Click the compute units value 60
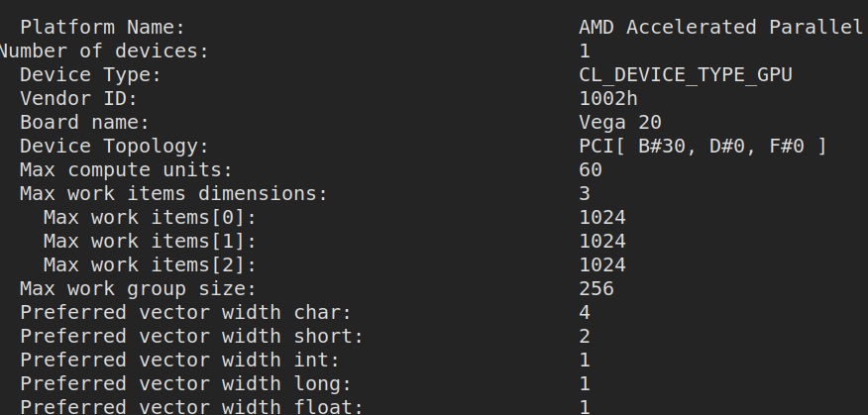Screen dimensions: 868x415 (x=591, y=170)
